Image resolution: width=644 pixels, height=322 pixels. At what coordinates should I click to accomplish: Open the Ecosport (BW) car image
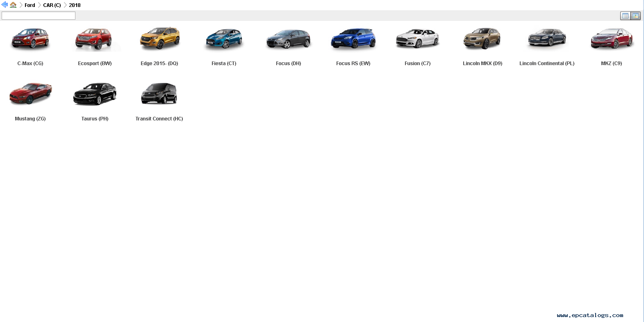(x=94, y=39)
